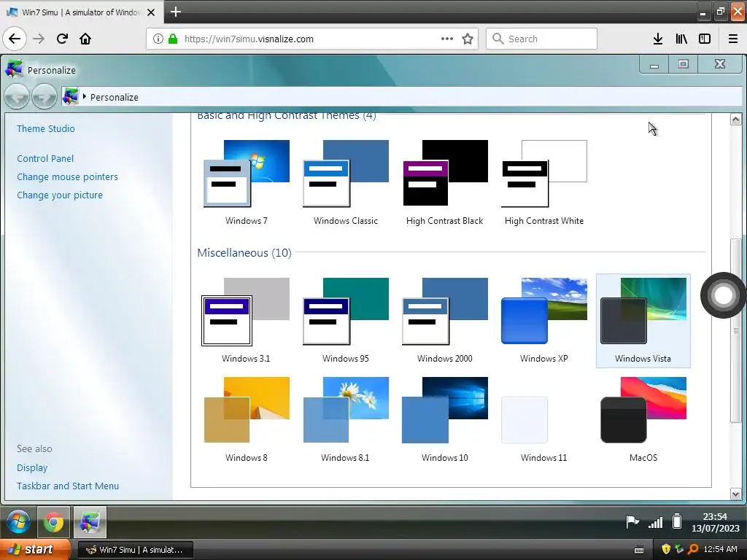
Task: Open the page actions ellipsis menu
Action: pos(447,39)
